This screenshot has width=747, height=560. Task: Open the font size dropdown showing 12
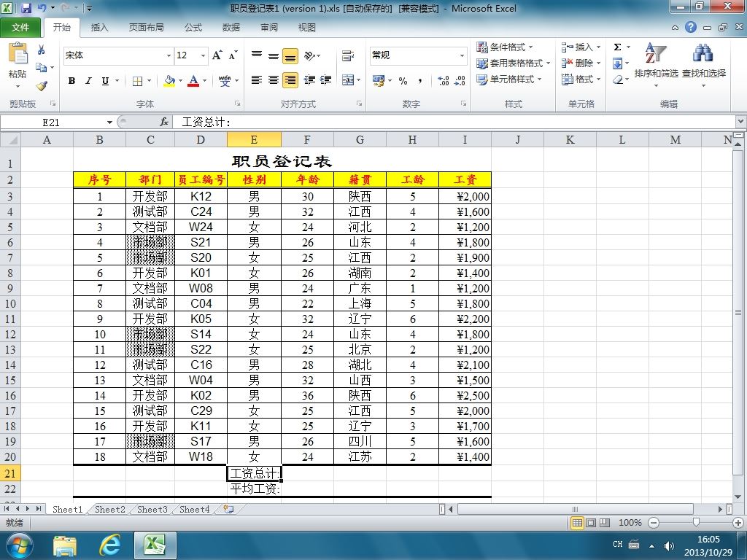(203, 55)
